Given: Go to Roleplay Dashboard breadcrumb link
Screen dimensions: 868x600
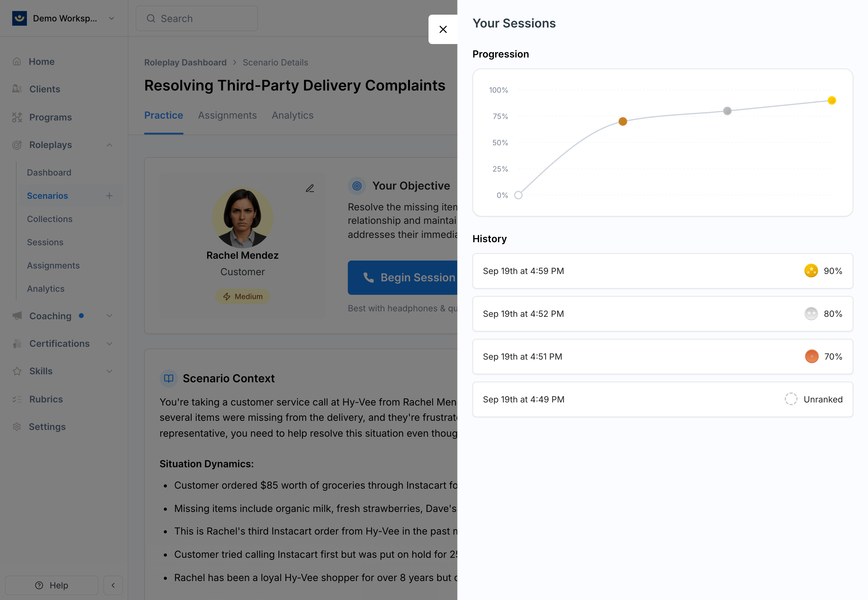Looking at the screenshot, I should [x=185, y=62].
